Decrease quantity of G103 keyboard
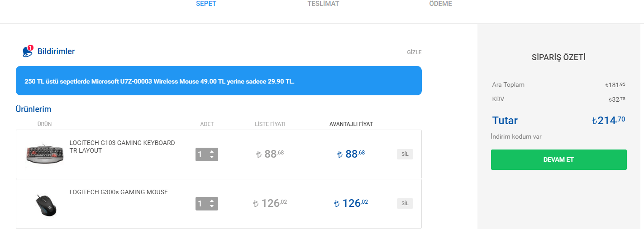The image size is (644, 229). click(212, 158)
